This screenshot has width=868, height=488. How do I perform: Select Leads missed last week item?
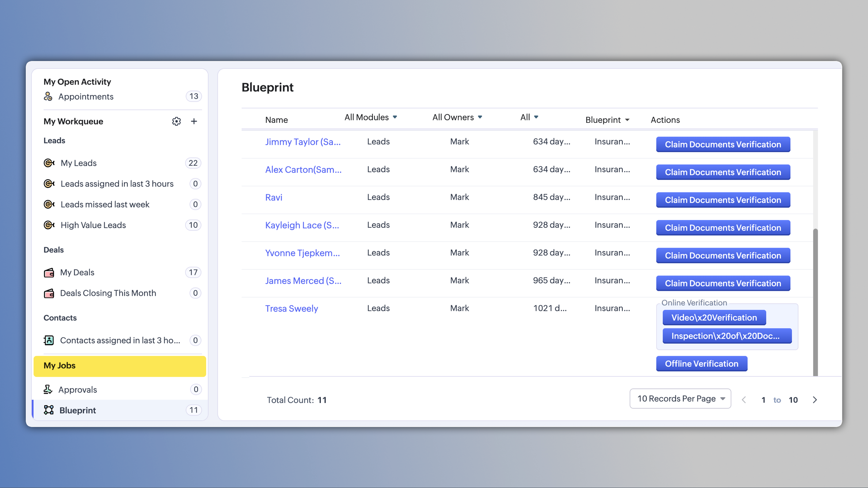[105, 204]
